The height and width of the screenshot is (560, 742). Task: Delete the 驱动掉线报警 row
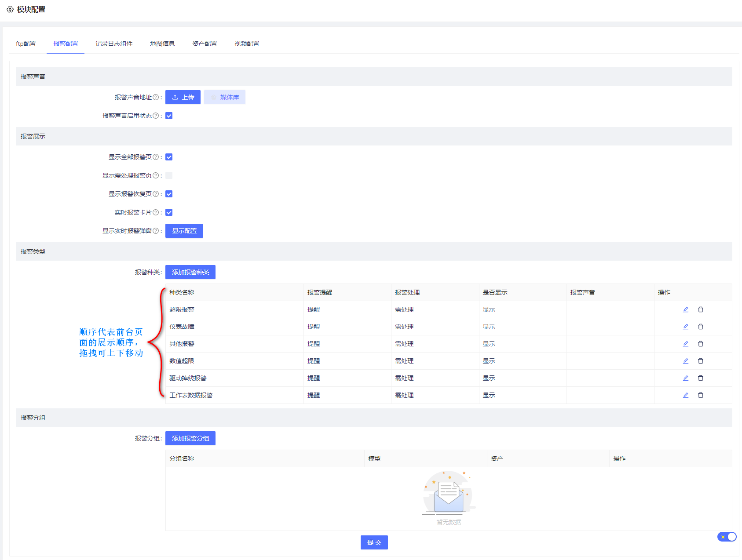click(701, 378)
